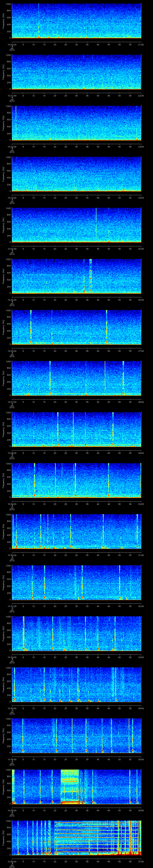Click the 26:00 end time label
The height and width of the screenshot is (868, 153).
pyautogui.click(x=141, y=300)
